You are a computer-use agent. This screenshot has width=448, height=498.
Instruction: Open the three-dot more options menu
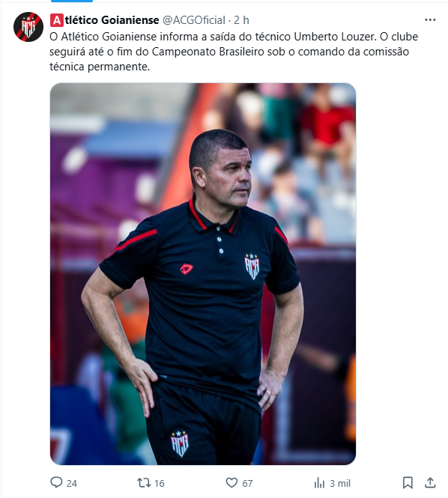(430, 20)
